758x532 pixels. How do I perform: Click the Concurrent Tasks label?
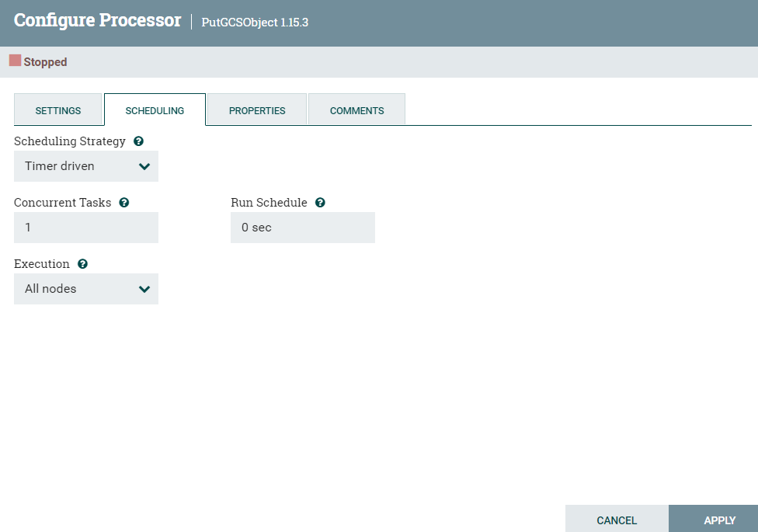click(x=62, y=203)
